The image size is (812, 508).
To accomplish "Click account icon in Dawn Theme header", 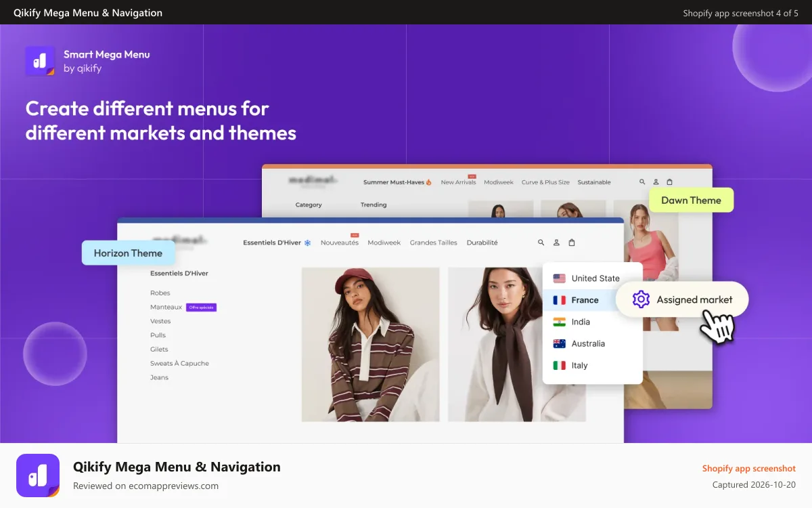I will pyautogui.click(x=656, y=182).
